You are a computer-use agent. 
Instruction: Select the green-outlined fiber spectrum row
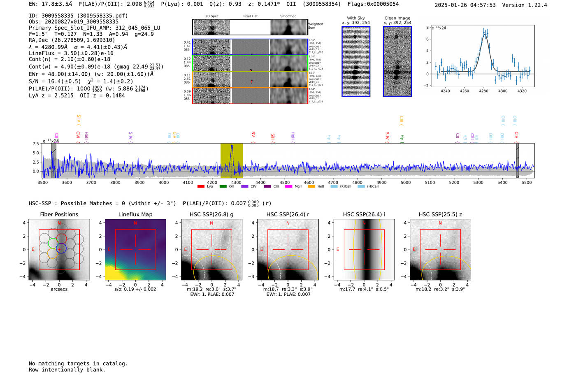coord(250,63)
